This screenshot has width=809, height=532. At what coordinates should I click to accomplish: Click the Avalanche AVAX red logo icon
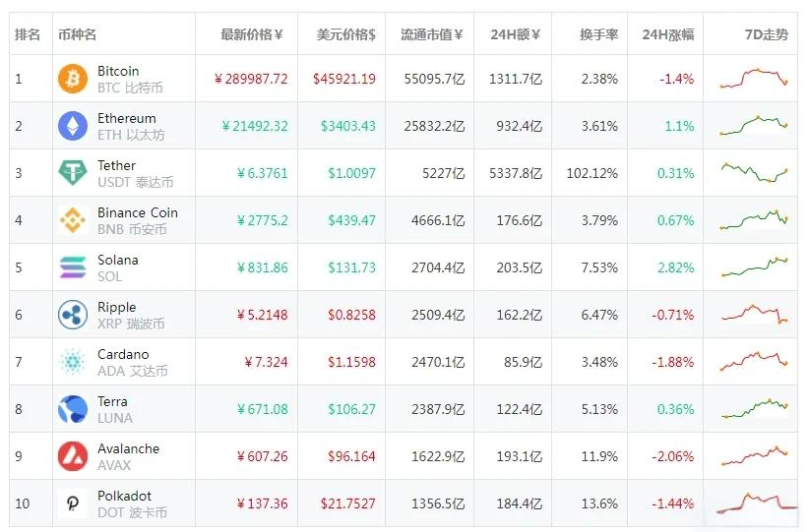73,456
